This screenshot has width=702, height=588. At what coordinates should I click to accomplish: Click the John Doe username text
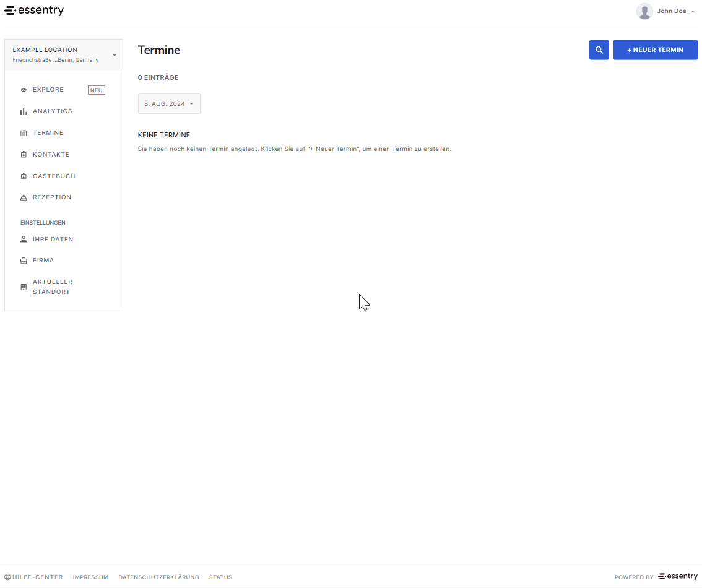tap(672, 11)
